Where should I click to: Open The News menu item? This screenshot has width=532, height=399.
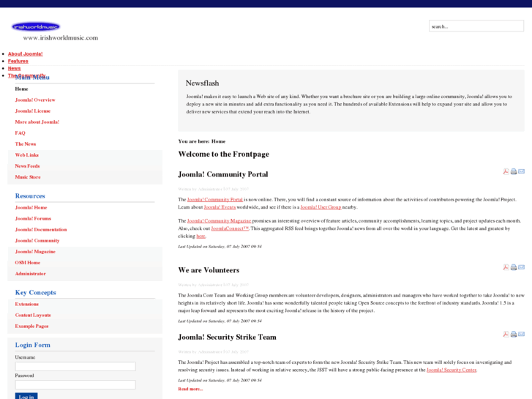point(25,144)
